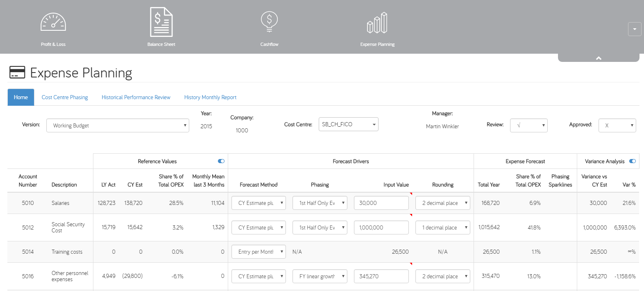644x291 pixels.
Task: Click the Balance Sheet label
Action: tap(161, 44)
